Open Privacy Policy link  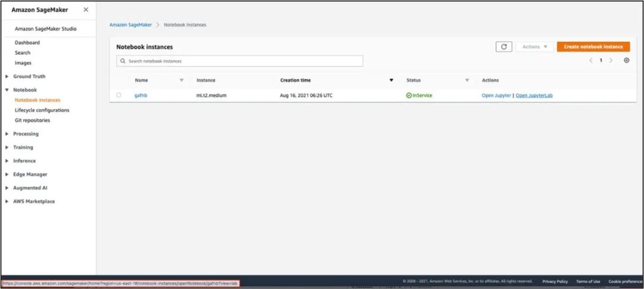tap(555, 282)
